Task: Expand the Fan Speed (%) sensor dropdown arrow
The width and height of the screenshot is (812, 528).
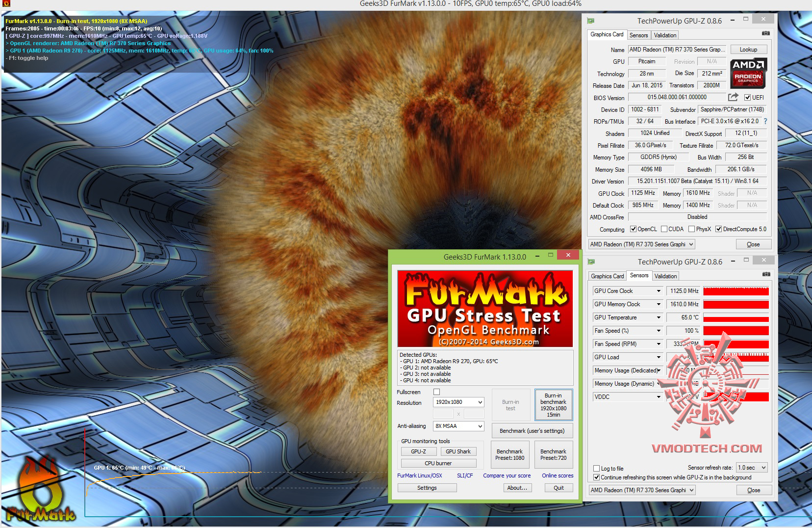Action: (659, 331)
